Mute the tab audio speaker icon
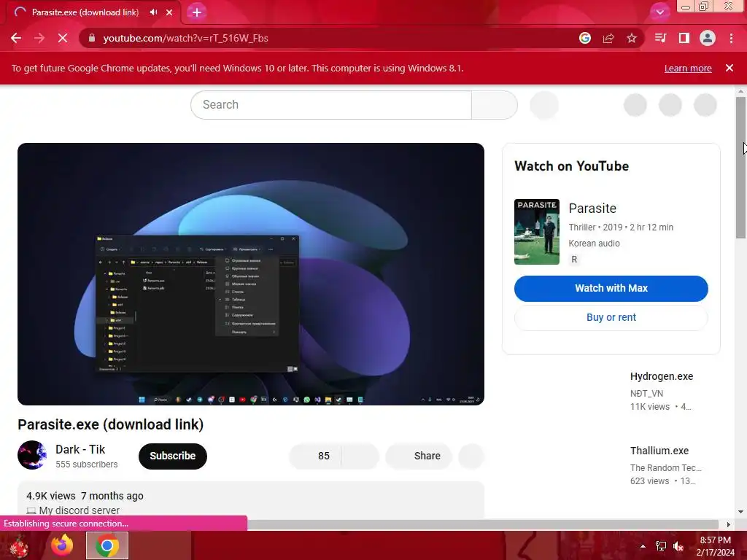This screenshot has height=560, width=747. 153,12
